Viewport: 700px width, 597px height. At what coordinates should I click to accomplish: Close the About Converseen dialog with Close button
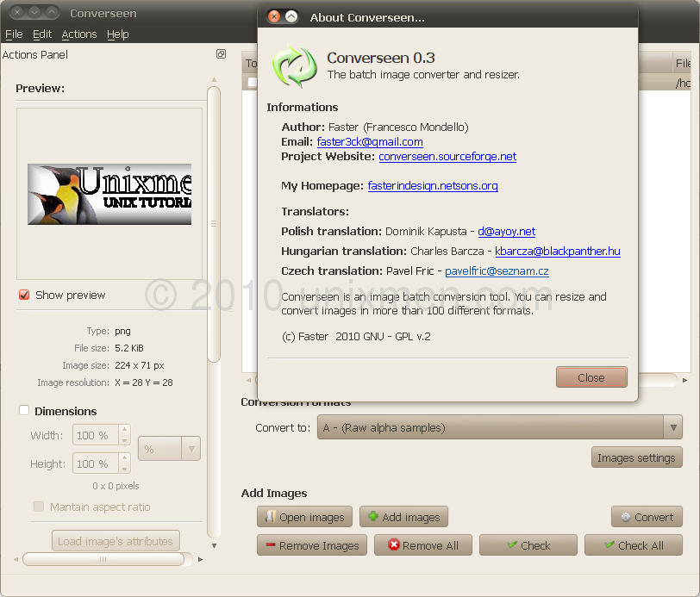[x=591, y=377]
